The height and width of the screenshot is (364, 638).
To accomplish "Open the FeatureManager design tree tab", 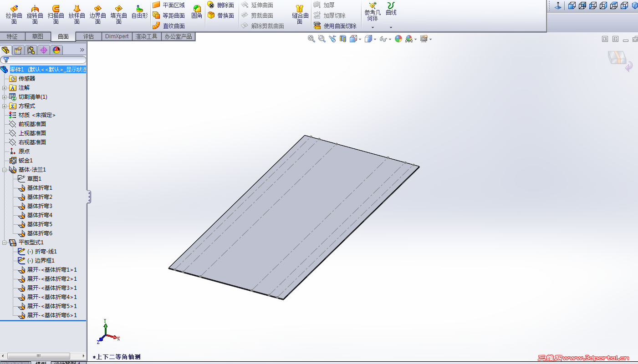I will coord(5,50).
